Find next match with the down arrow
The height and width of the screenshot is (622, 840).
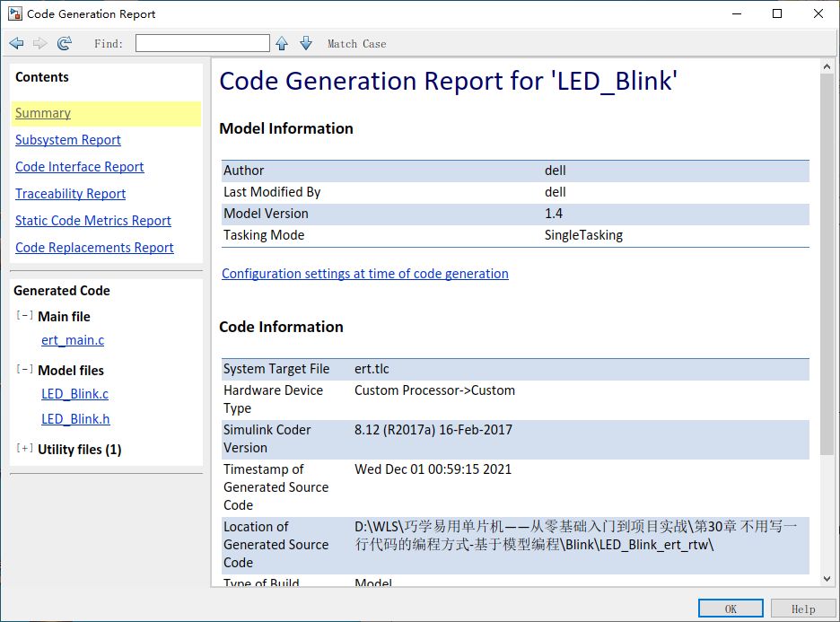click(306, 43)
